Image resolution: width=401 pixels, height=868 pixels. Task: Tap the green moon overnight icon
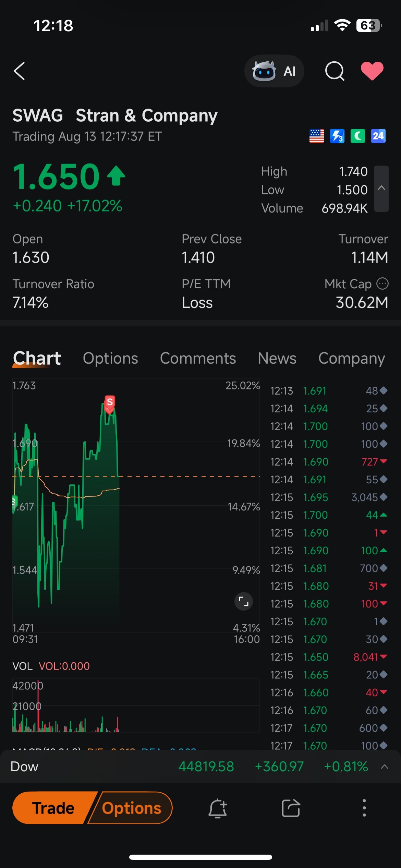tap(357, 136)
